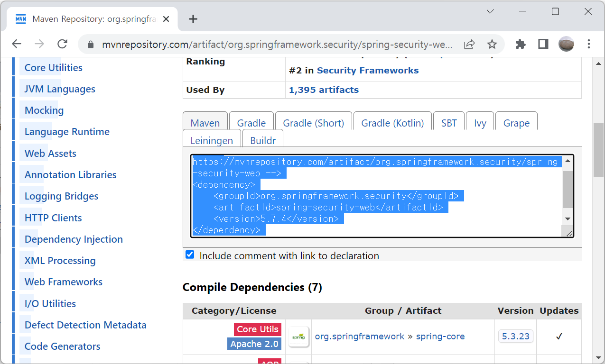Open the Extensions puzzle icon
The width and height of the screenshot is (605, 364).
click(x=521, y=44)
